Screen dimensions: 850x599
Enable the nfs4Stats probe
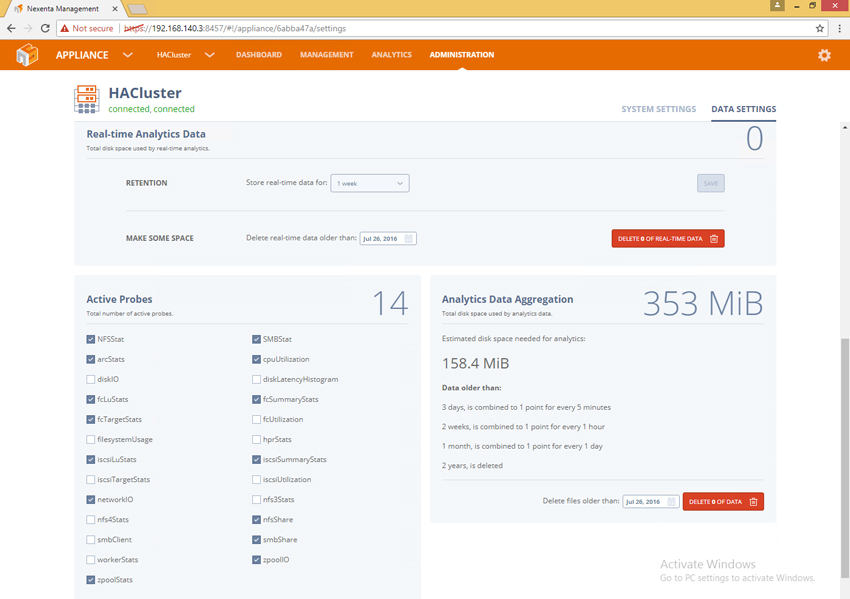tap(91, 520)
